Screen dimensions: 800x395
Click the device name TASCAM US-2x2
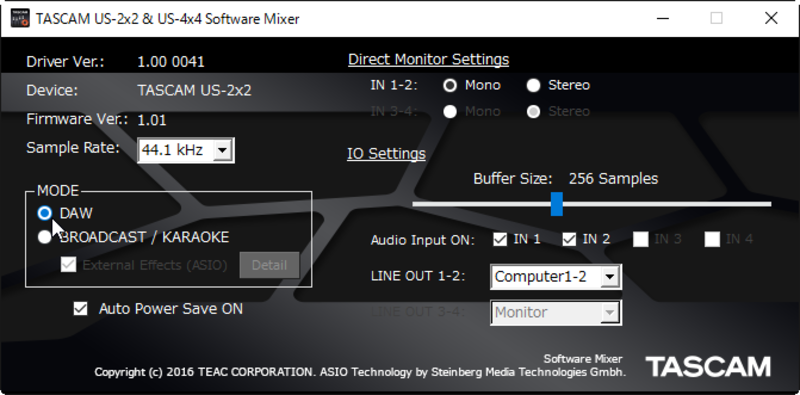(x=194, y=90)
